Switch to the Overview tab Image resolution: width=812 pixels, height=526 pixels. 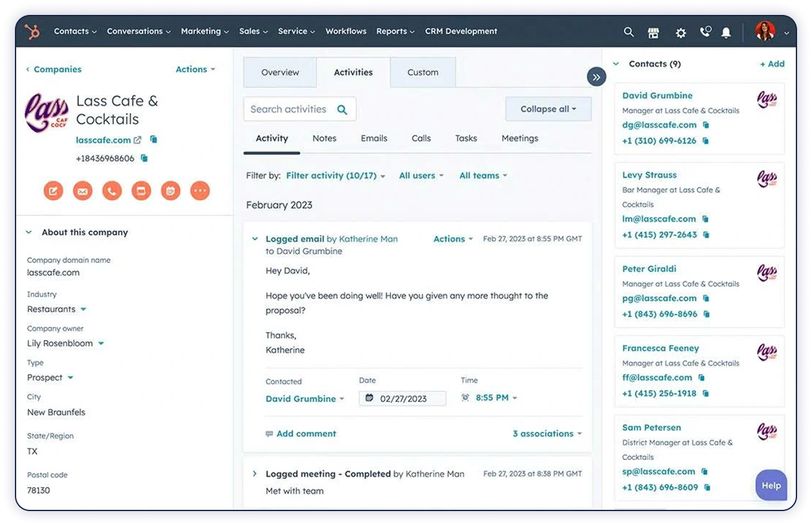pyautogui.click(x=280, y=72)
